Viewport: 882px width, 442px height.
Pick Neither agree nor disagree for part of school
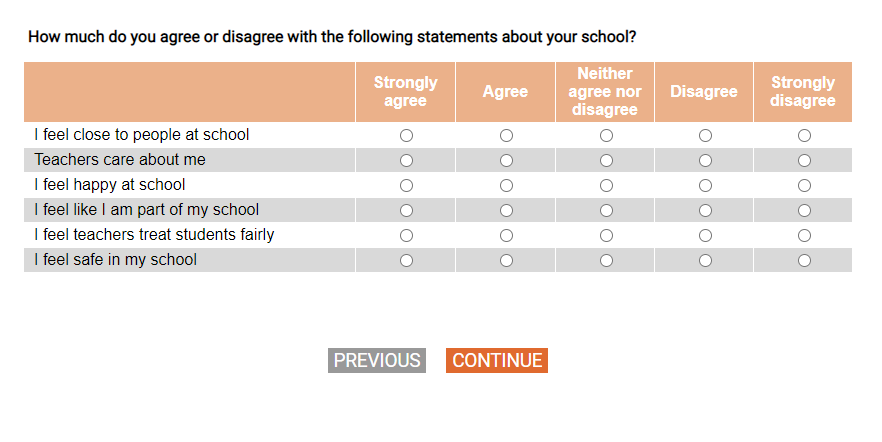pyautogui.click(x=606, y=210)
